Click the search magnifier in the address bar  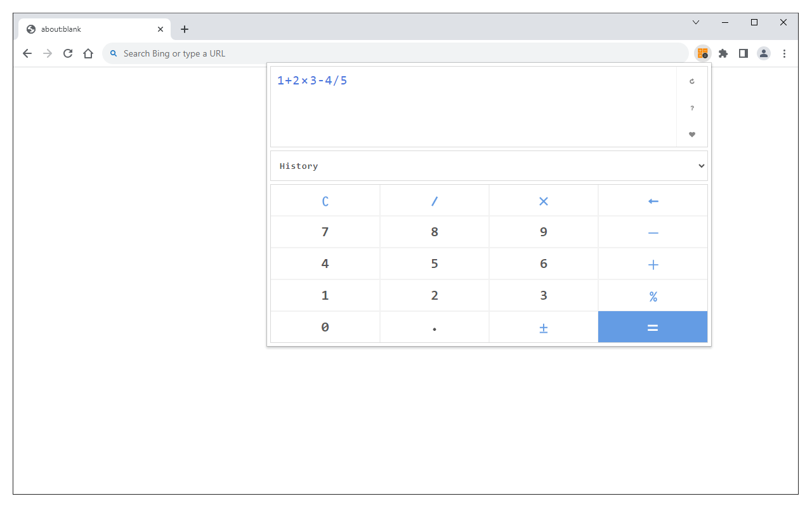pyautogui.click(x=114, y=53)
